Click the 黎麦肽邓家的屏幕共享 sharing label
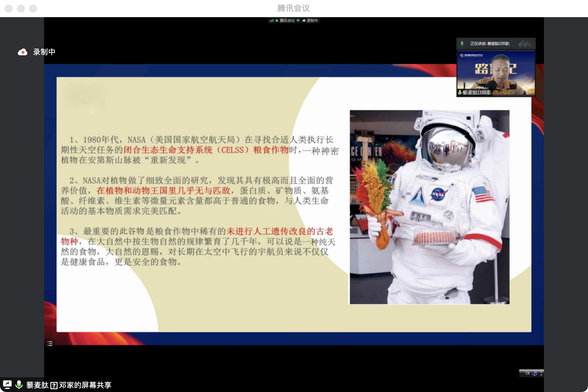The width and height of the screenshot is (588, 392). point(69,385)
